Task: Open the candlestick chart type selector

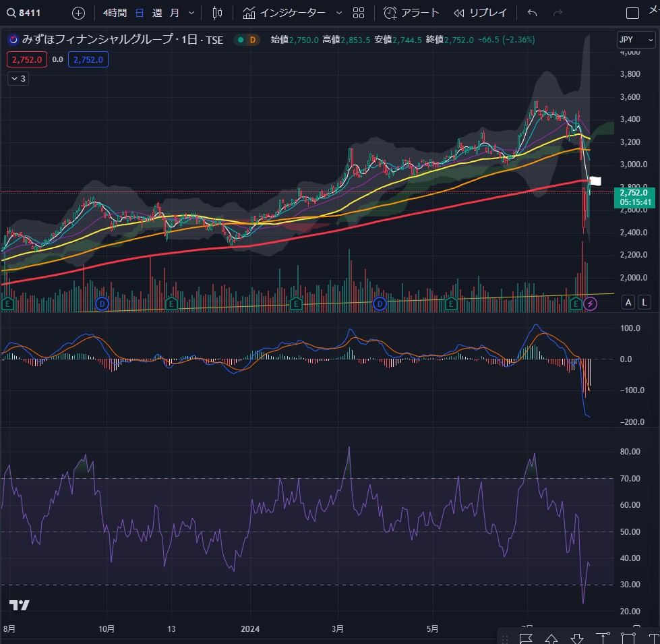Action: pyautogui.click(x=217, y=13)
